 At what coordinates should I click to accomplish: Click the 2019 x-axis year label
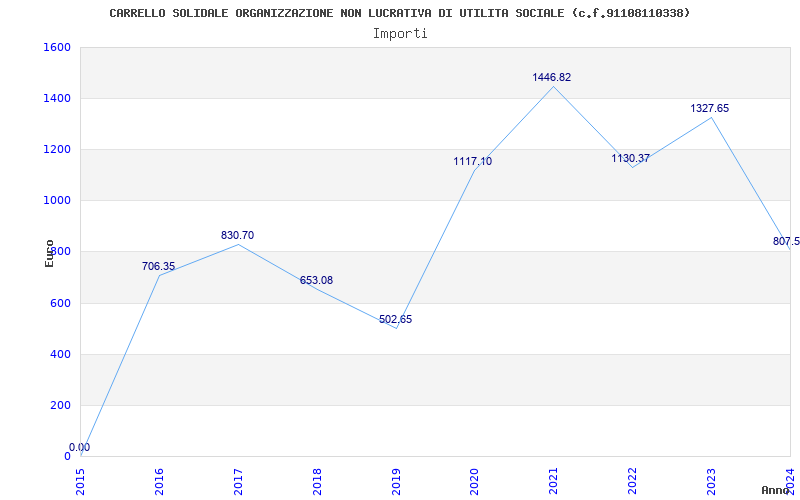396,481
